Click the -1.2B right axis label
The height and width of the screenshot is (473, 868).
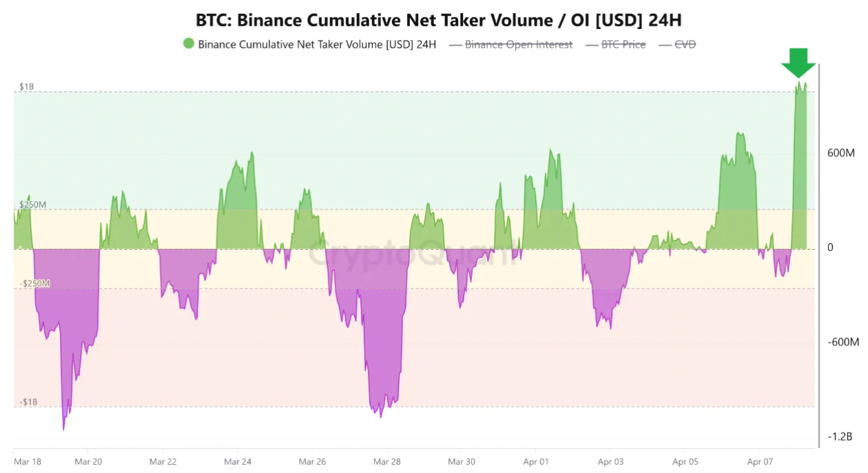click(840, 437)
